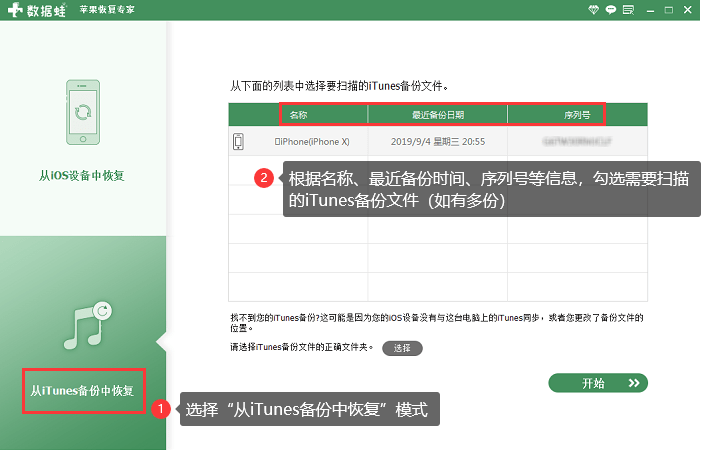Select the iPhone(iPhone X) backup entry

coord(309,142)
